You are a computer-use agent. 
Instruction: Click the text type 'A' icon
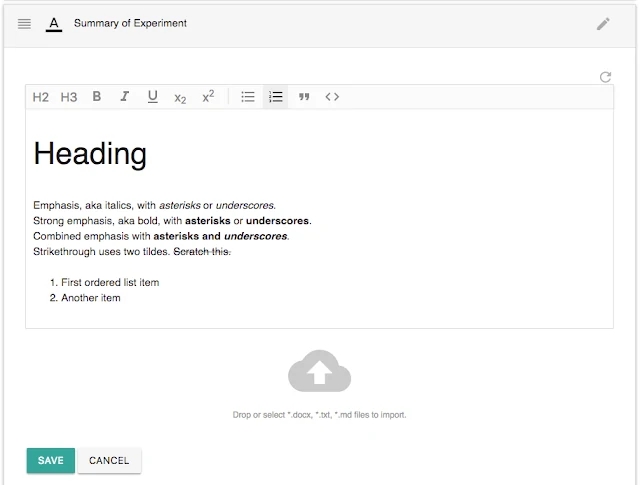54,23
